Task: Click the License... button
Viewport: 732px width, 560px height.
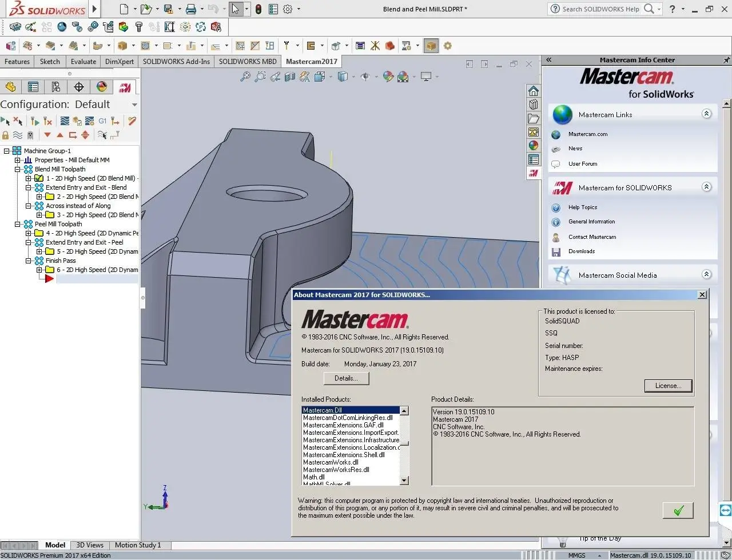Action: click(x=668, y=386)
